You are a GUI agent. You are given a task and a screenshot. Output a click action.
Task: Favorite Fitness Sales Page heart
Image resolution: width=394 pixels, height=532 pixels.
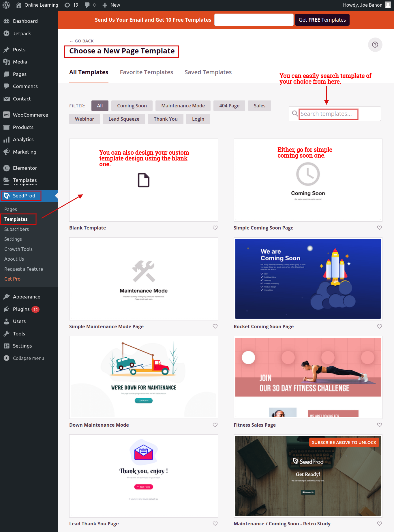[x=380, y=425]
